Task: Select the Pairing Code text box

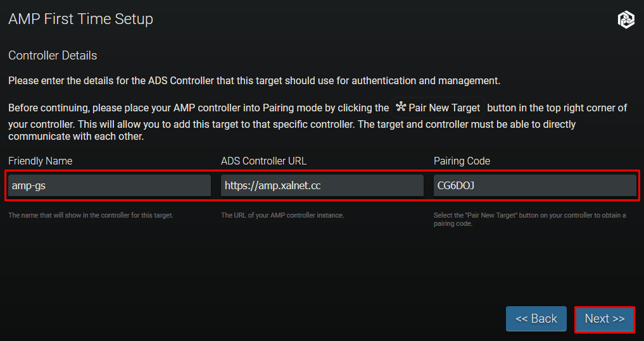Action: pyautogui.click(x=534, y=185)
